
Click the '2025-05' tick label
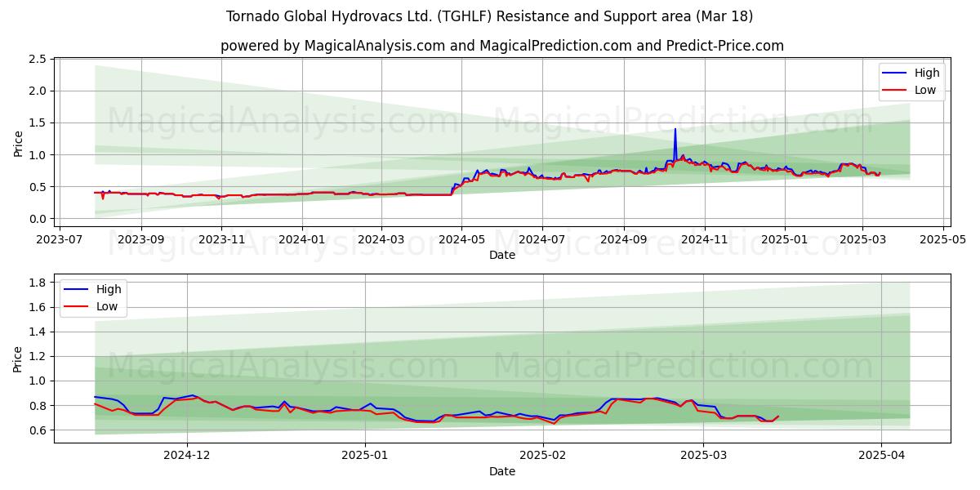tap(943, 239)
